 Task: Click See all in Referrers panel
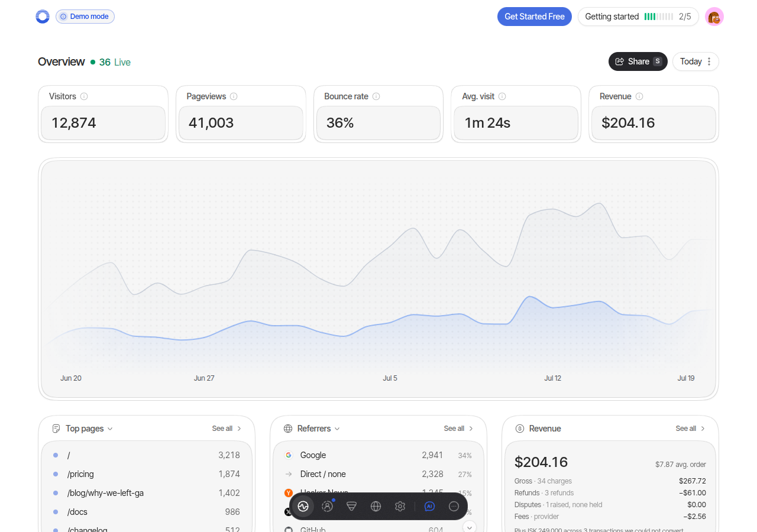(x=459, y=429)
